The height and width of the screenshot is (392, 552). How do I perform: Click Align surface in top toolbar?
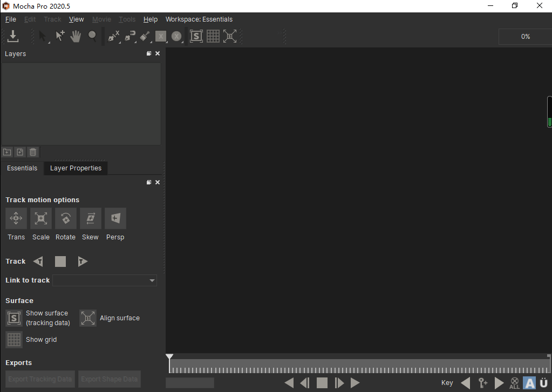pyautogui.click(x=229, y=36)
